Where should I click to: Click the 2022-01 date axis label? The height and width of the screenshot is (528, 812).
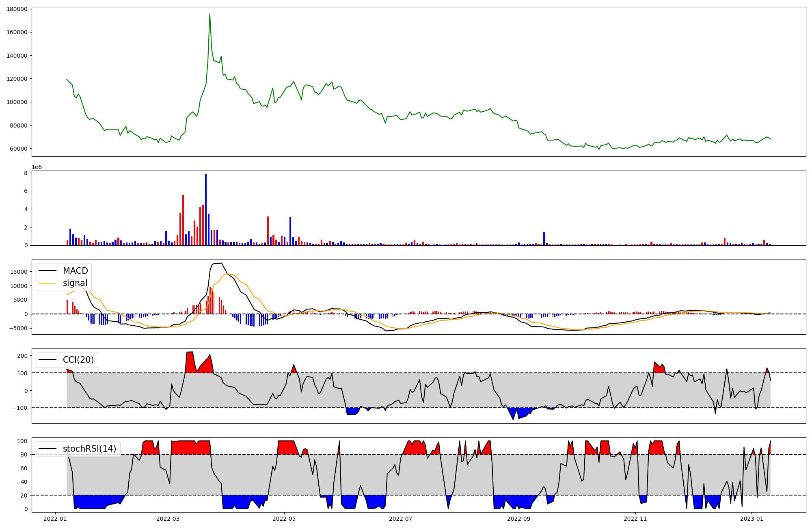[55, 519]
